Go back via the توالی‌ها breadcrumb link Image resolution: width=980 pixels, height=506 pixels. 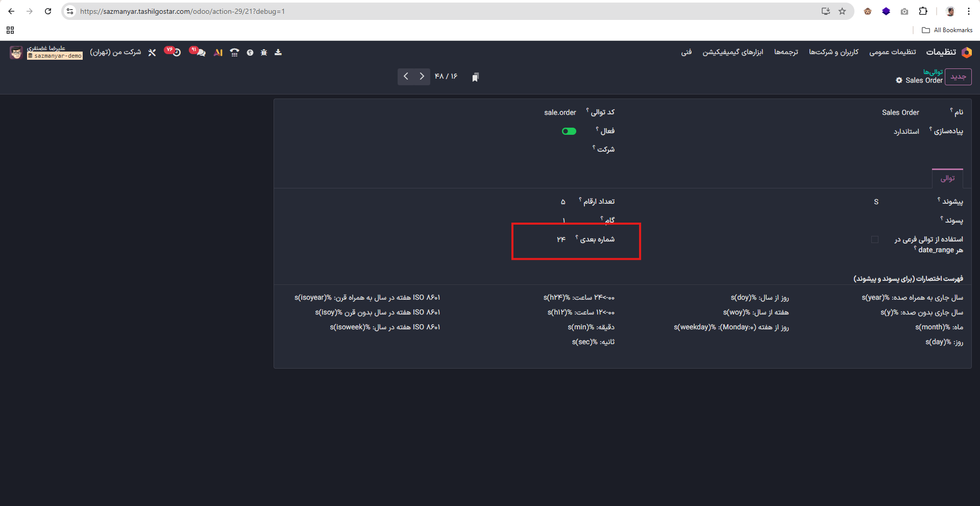pyautogui.click(x=933, y=72)
